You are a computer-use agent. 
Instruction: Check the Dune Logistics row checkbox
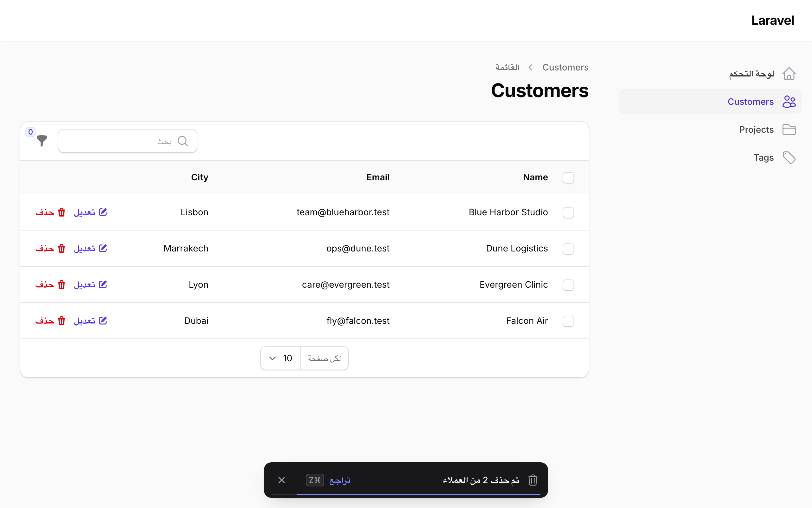[568, 249]
